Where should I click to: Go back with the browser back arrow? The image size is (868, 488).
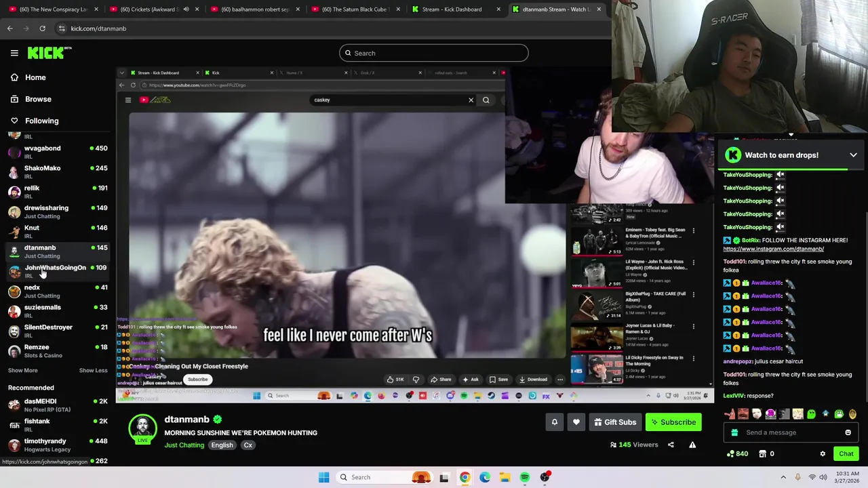9,28
